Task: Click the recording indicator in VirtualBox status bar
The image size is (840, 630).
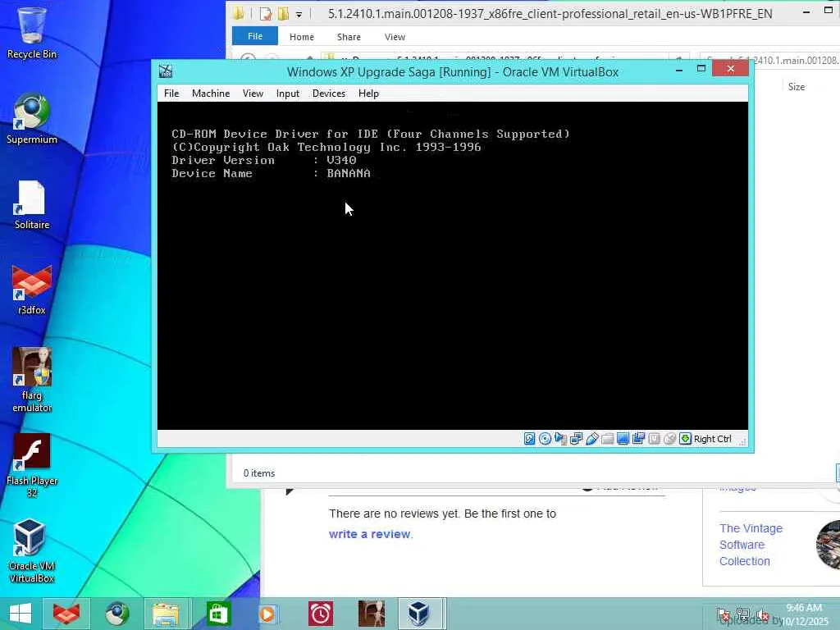Action: tap(638, 439)
